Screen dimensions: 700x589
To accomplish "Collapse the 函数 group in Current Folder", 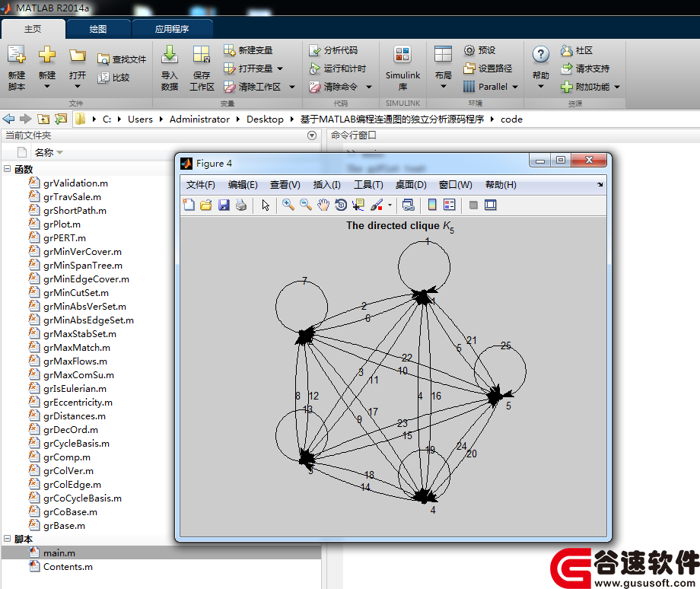I will [7, 169].
